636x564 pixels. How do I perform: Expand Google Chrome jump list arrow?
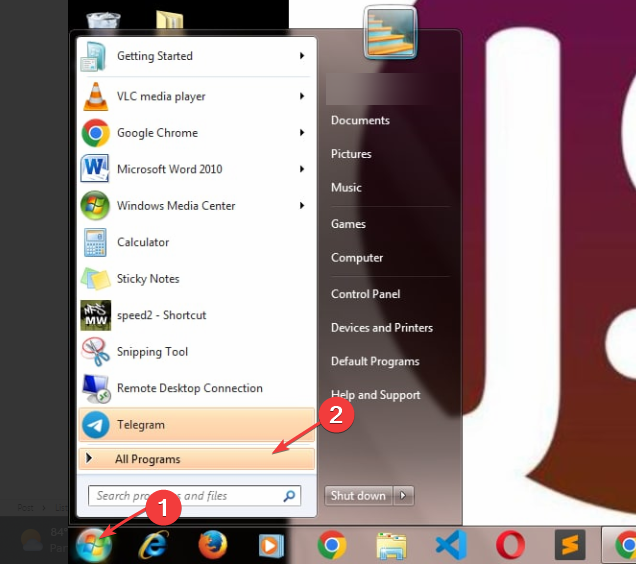click(x=302, y=133)
